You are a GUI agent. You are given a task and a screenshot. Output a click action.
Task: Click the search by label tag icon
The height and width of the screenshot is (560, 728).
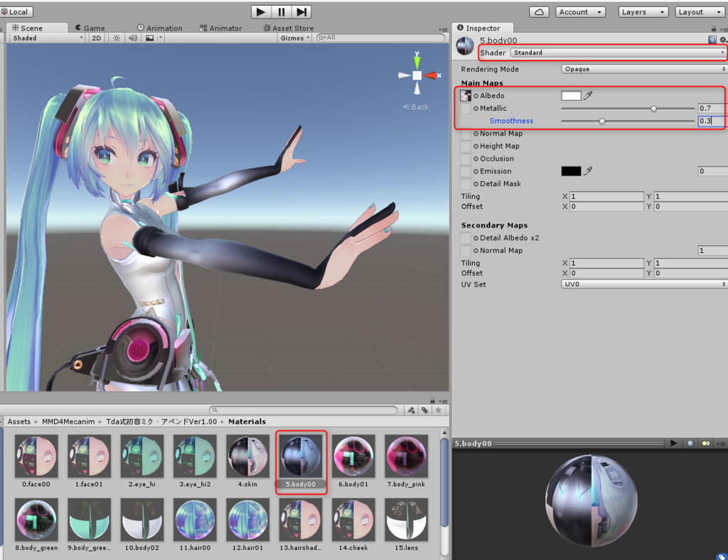click(x=425, y=410)
